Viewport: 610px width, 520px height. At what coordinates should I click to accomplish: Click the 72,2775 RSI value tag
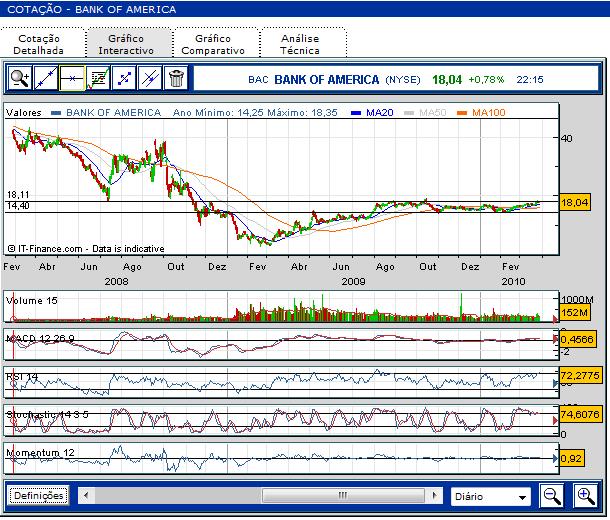(580, 375)
